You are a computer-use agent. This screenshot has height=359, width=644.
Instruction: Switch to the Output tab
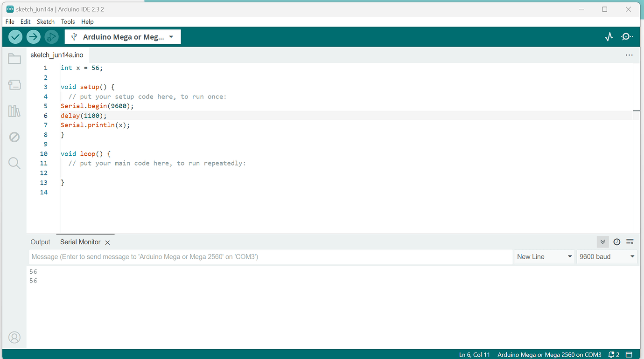click(x=40, y=242)
